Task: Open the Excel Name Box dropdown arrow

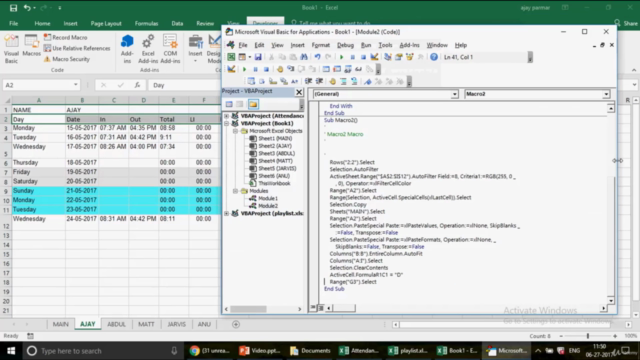Action: click(x=76, y=85)
